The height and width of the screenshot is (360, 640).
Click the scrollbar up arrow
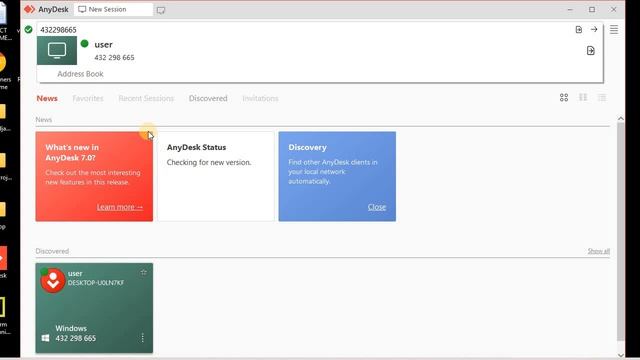coord(620,119)
